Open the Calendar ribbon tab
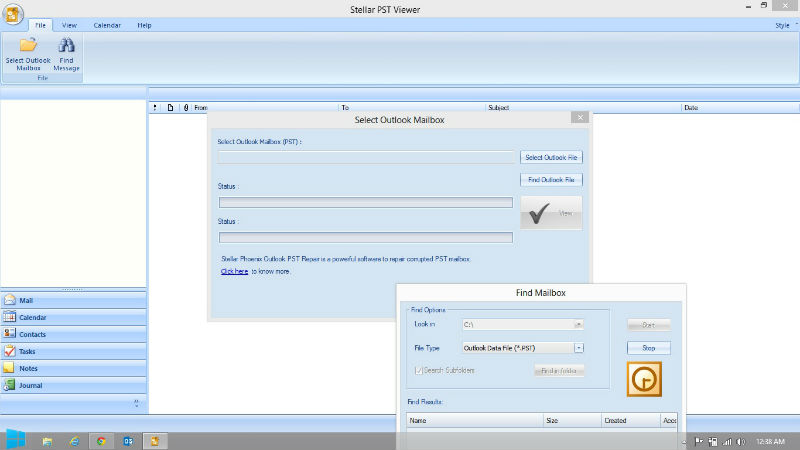The image size is (800, 450). click(x=107, y=25)
